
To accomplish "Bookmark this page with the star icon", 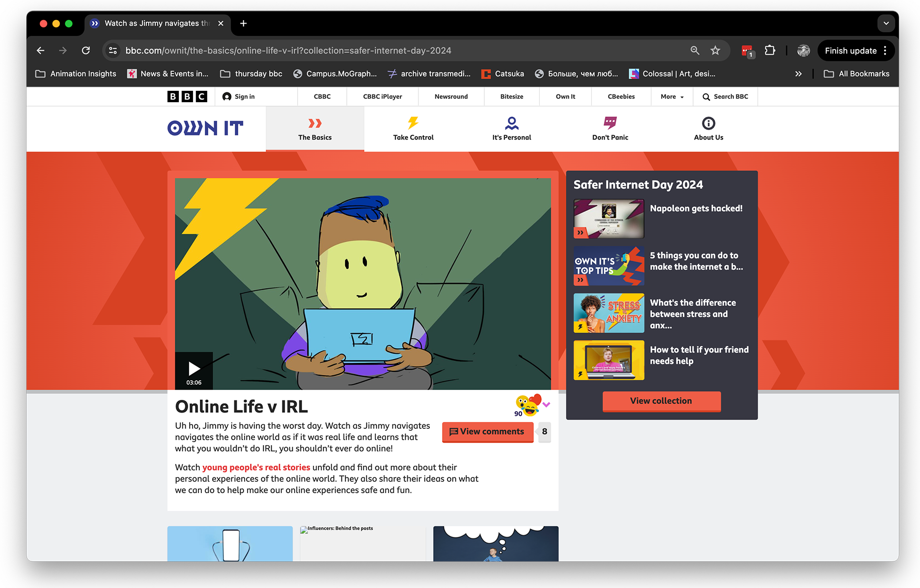I will click(x=715, y=51).
